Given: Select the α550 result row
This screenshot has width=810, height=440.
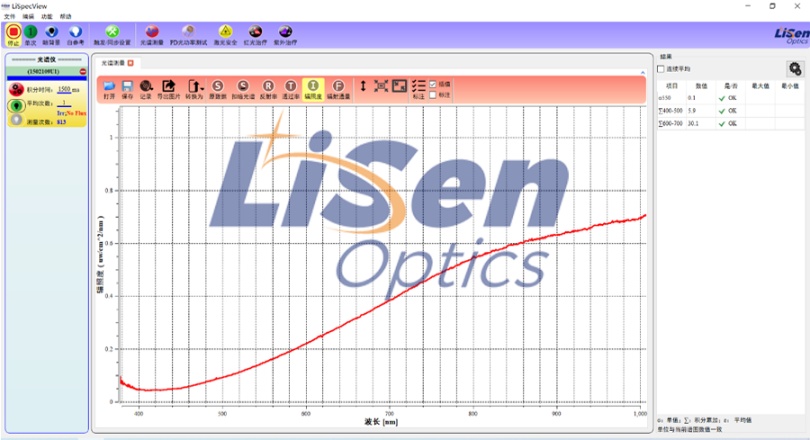Looking at the screenshot, I should pos(730,98).
